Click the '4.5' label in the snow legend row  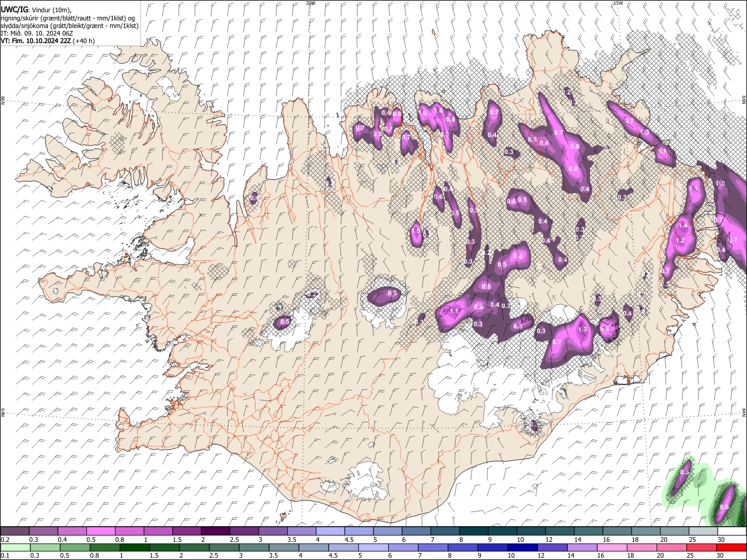tap(348, 540)
